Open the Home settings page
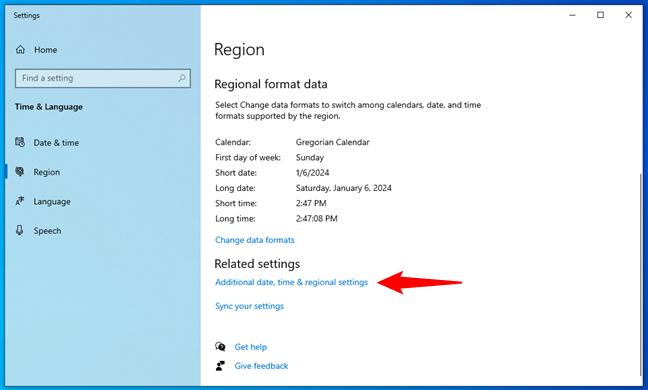648x390 pixels. click(45, 50)
